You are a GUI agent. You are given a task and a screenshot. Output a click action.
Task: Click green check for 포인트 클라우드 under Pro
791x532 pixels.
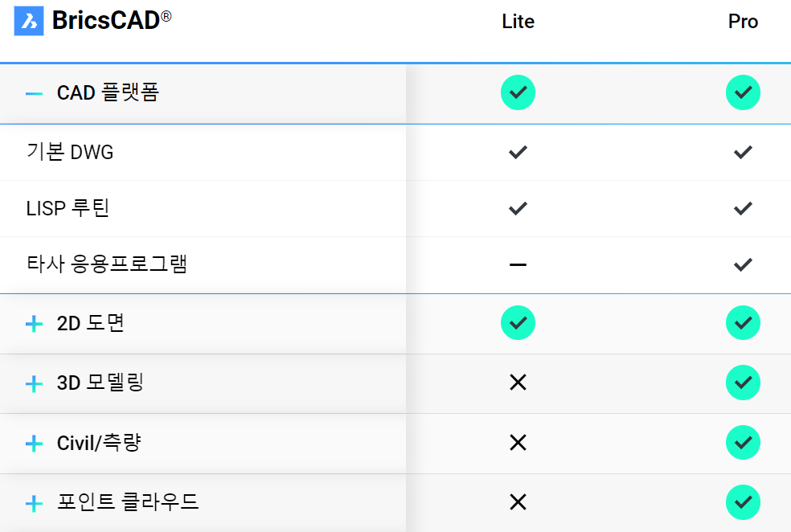point(743,502)
